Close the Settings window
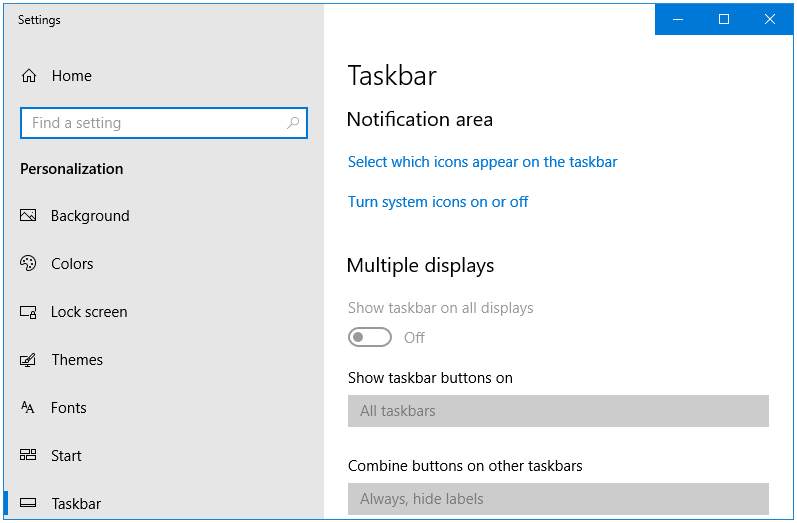This screenshot has height=523, width=797. click(x=770, y=19)
